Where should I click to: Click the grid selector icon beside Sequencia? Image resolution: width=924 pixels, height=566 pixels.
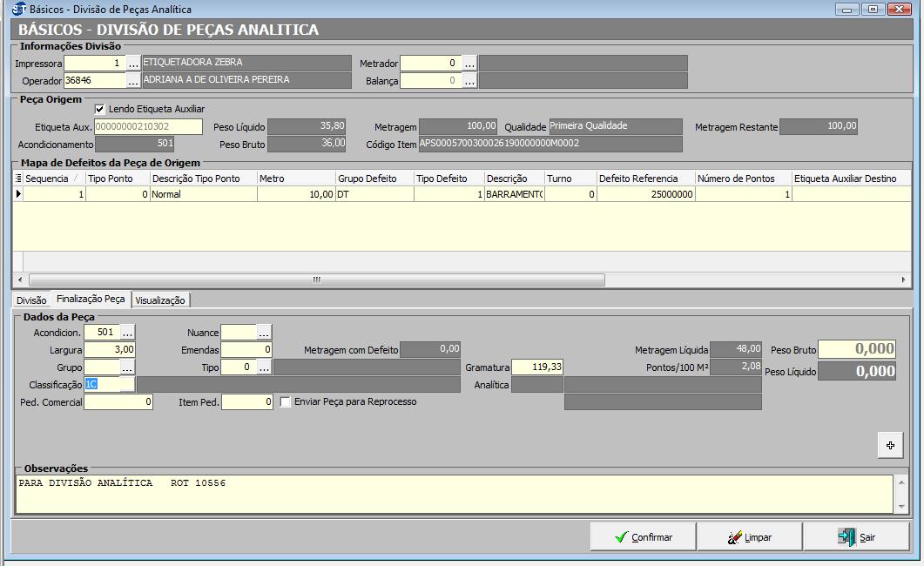click(19, 179)
